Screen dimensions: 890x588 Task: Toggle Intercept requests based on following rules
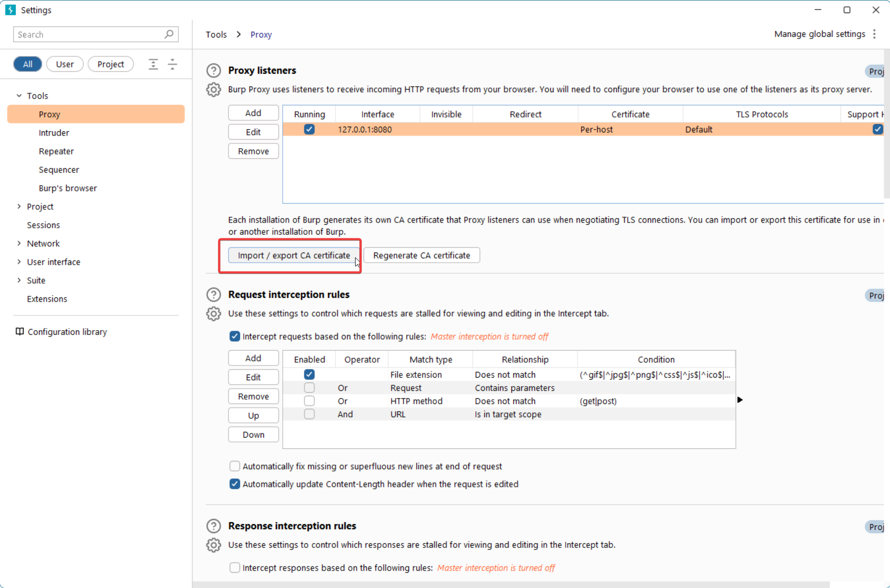click(235, 336)
